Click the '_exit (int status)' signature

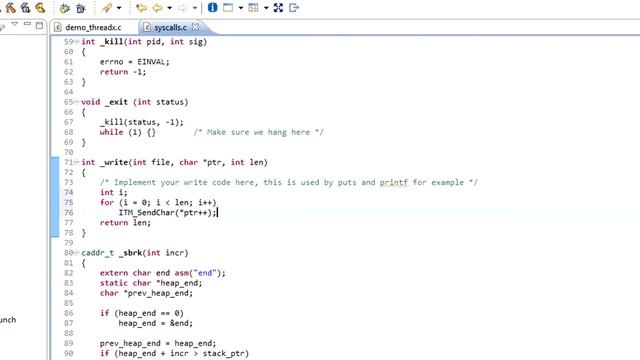click(x=147, y=102)
